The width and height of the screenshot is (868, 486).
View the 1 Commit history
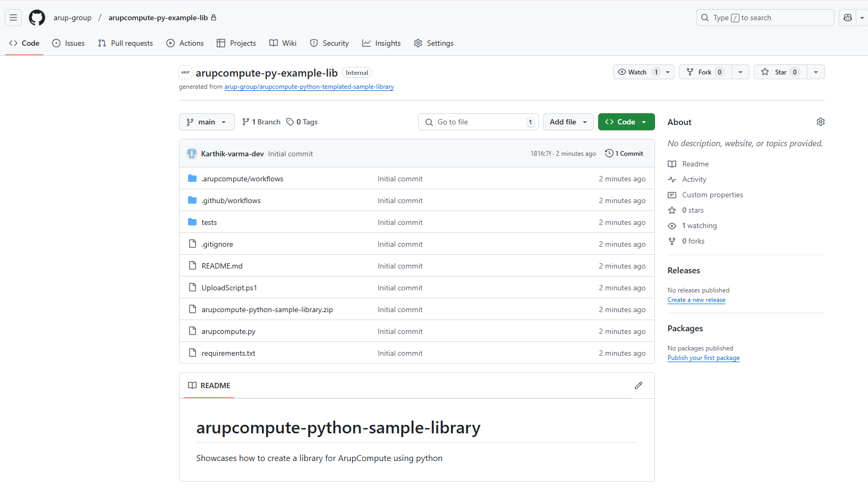point(624,153)
